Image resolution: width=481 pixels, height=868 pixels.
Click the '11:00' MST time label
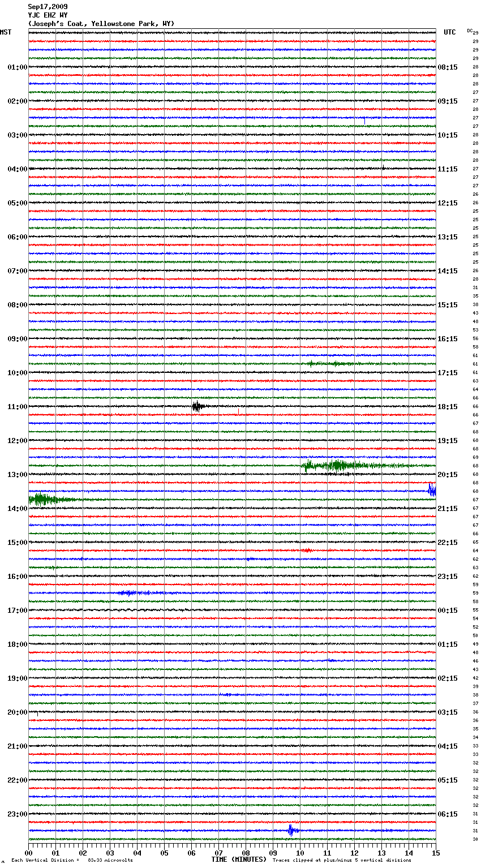point(17,407)
